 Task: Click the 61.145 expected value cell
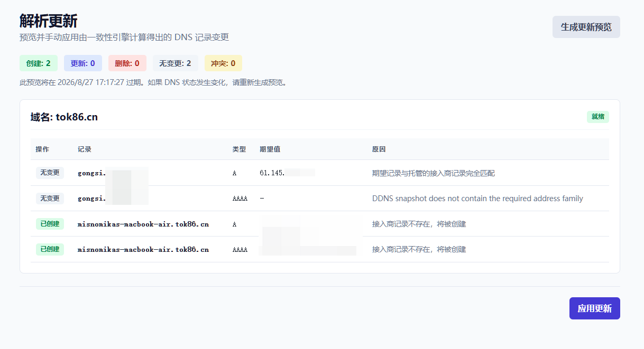pos(287,173)
